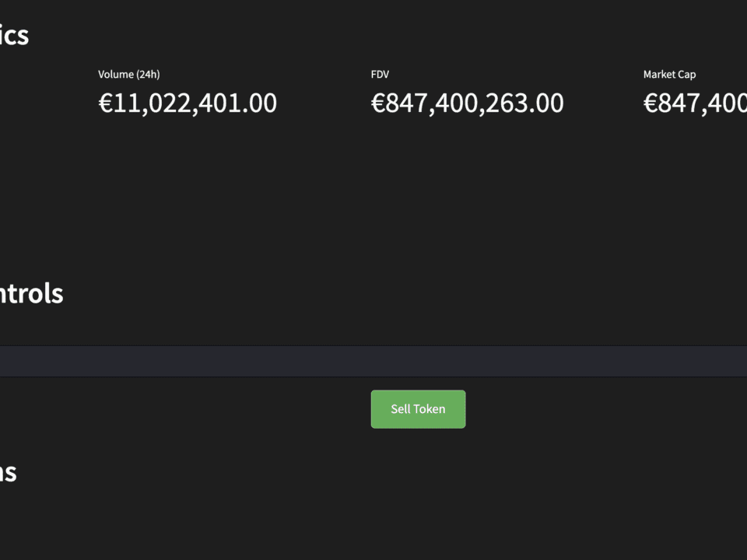Click the euro sign in Market Cap value
This screenshot has width=747, height=560.
(x=651, y=103)
